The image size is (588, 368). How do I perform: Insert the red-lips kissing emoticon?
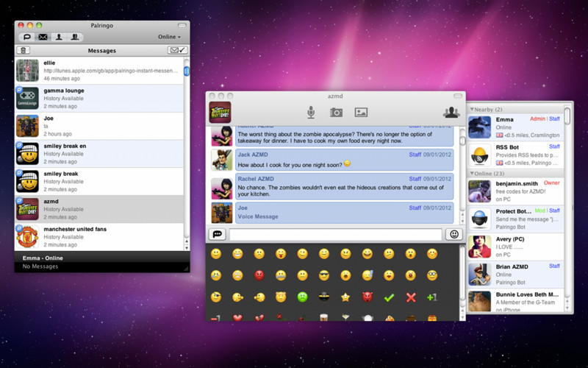click(x=389, y=275)
